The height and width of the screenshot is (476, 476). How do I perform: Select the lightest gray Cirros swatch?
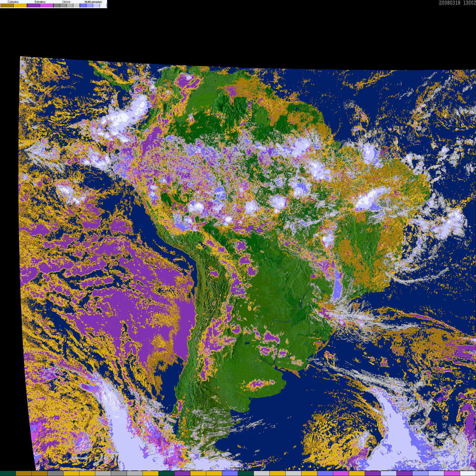76,5
